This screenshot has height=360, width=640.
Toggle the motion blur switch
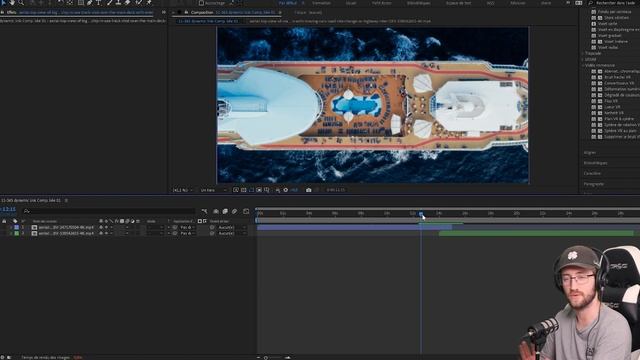(234, 211)
